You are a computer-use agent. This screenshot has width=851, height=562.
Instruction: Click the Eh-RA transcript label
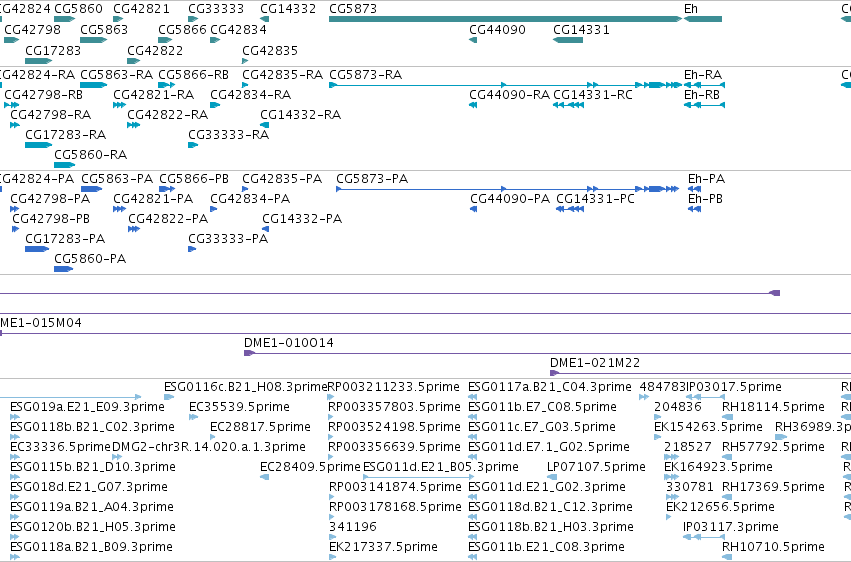pos(703,74)
